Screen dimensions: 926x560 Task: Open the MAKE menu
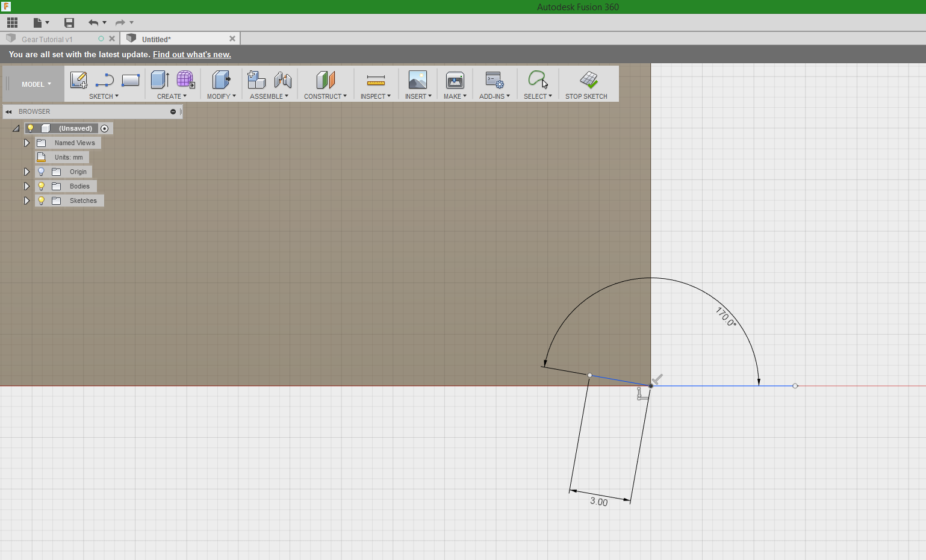[x=455, y=96]
